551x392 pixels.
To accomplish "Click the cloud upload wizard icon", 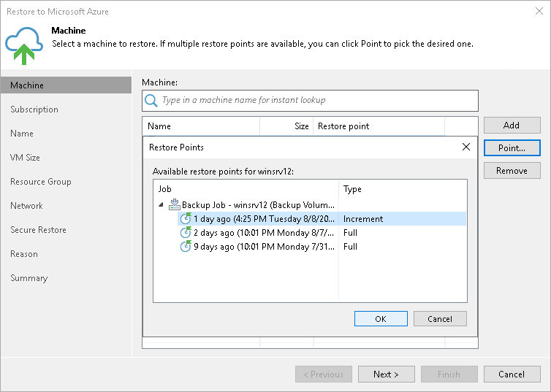I will (24, 46).
